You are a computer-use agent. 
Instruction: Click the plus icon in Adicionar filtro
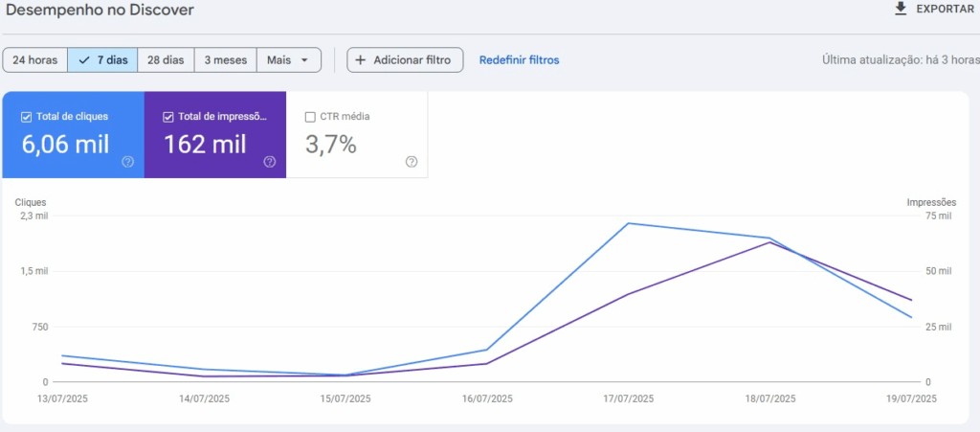coord(361,59)
